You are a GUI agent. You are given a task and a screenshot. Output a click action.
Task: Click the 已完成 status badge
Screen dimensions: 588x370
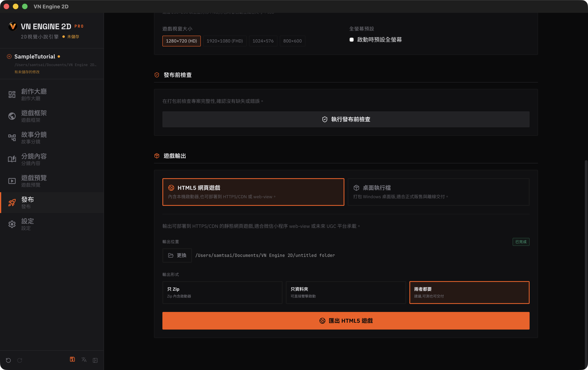[x=521, y=242]
